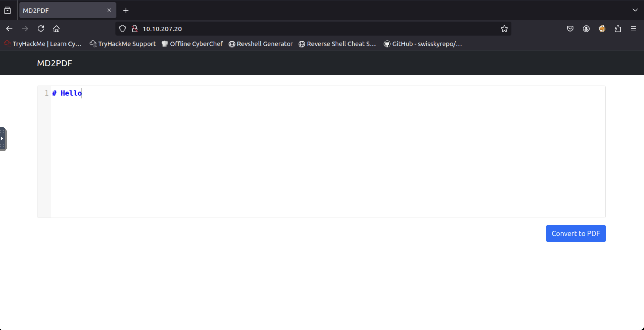This screenshot has width=644, height=330.
Task: Go back to the previous page
Action: [x=9, y=29]
